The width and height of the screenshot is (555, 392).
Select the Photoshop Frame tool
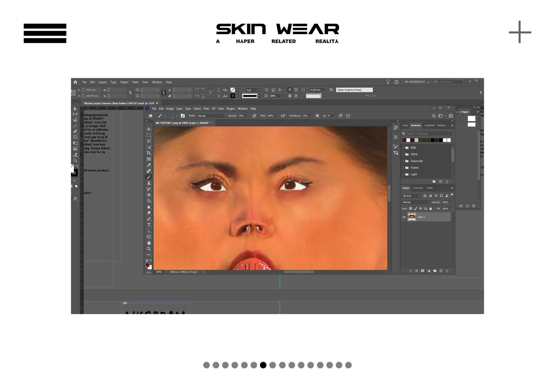click(149, 159)
